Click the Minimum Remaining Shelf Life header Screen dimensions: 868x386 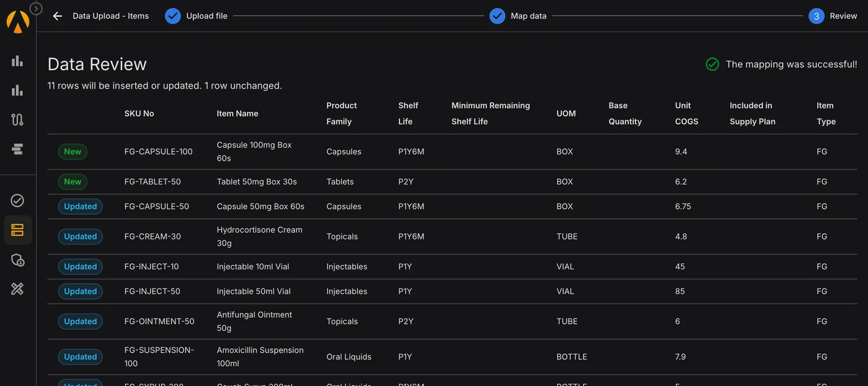click(x=490, y=114)
